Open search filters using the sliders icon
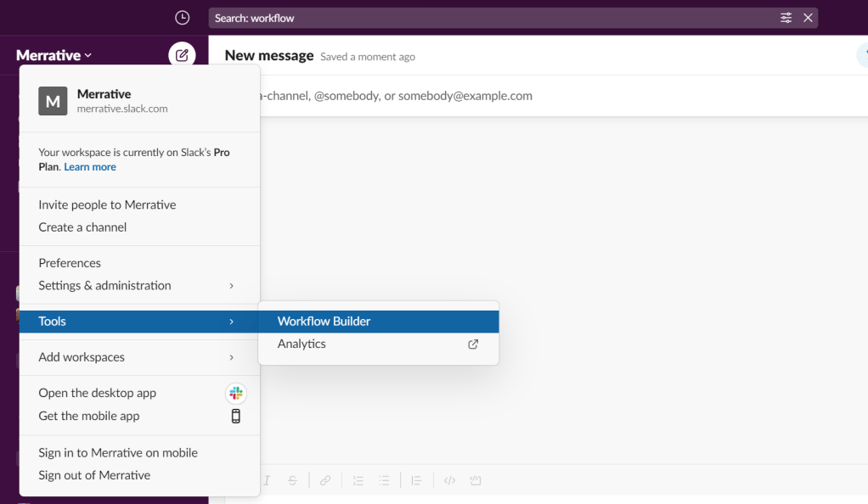The width and height of the screenshot is (868, 504). [786, 17]
